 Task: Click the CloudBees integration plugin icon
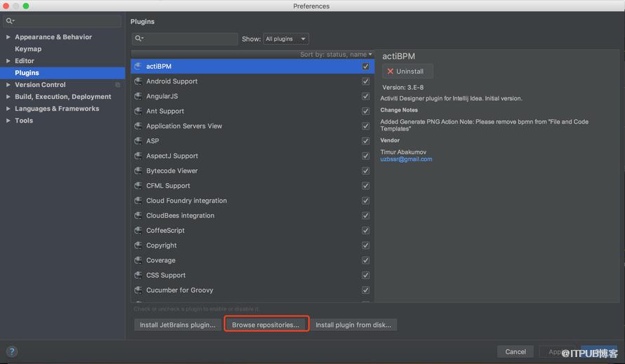(138, 215)
